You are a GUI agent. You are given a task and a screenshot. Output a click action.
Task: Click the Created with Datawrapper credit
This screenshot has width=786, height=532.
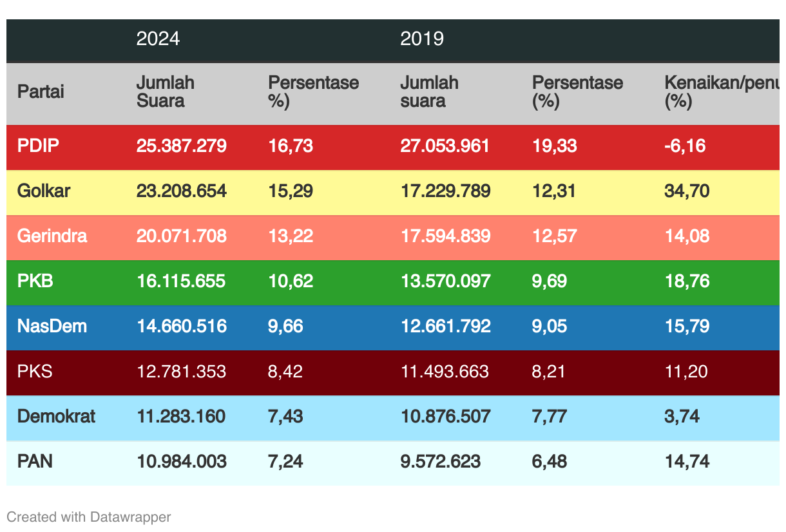pos(89,517)
